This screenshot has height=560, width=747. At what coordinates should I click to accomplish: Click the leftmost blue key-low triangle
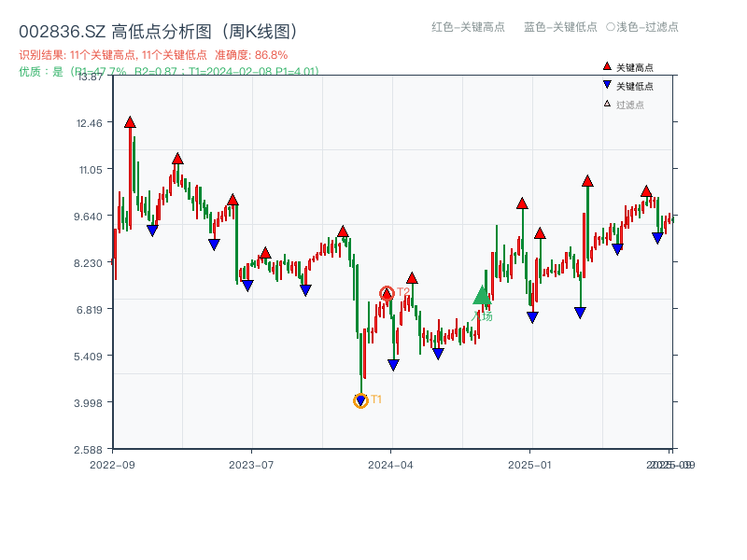click(x=152, y=230)
